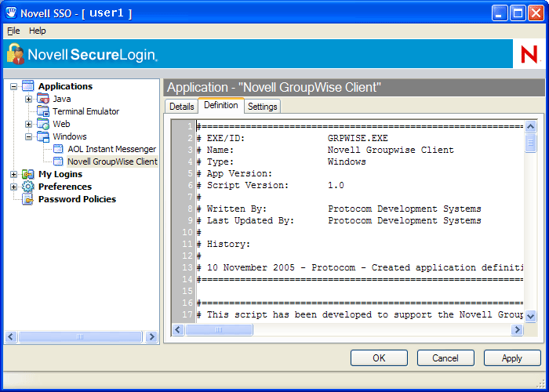Click script editor vertical scrollbar thumb
This screenshot has height=392, width=549.
tap(531, 143)
